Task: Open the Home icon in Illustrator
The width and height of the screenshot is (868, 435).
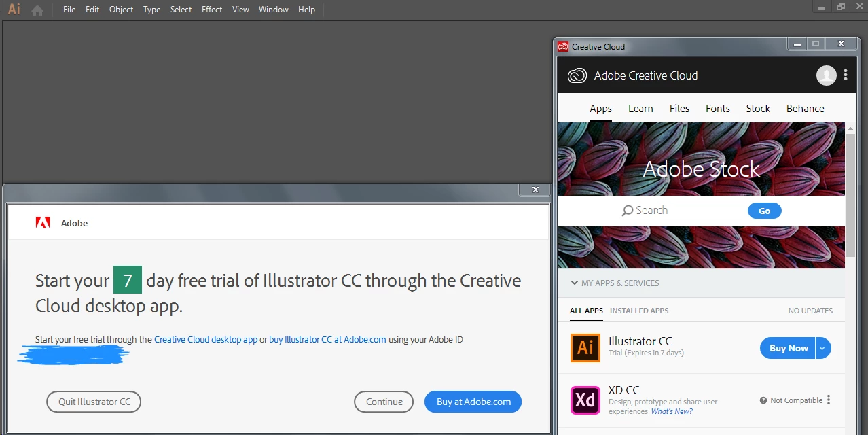Action: click(x=37, y=10)
